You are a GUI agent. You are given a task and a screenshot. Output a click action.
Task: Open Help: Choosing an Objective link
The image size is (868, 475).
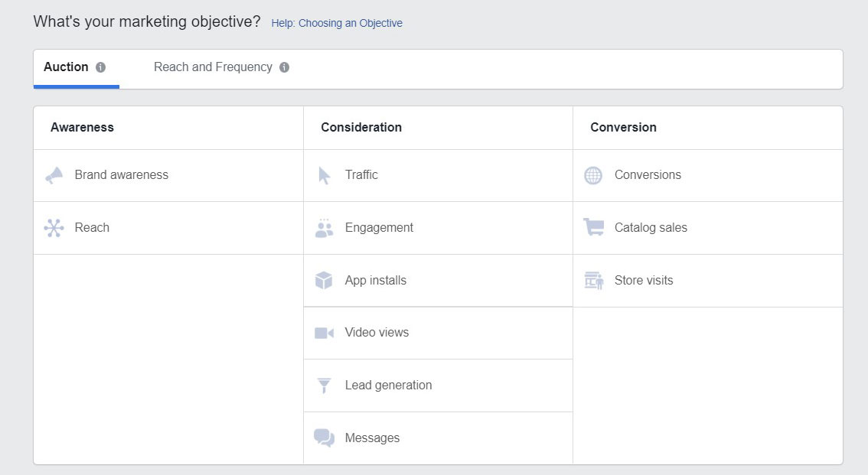tap(337, 23)
